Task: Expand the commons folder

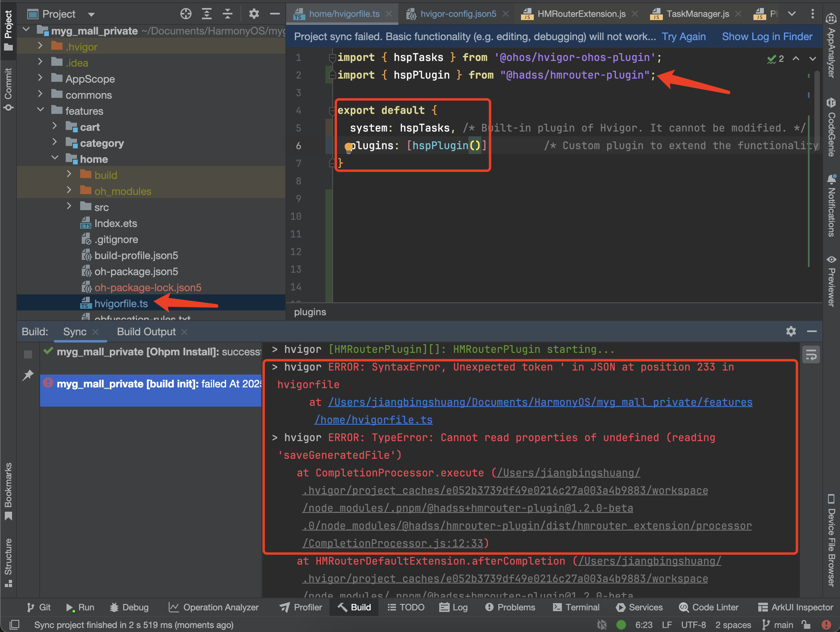Action: [x=40, y=94]
